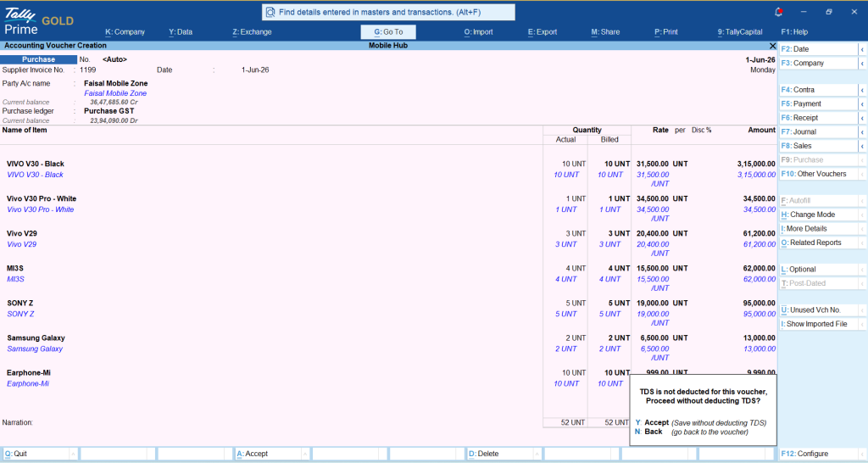Viewport: 868px width, 463px height.
Task: Close the Accounting Voucher Creation screen
Action: [x=772, y=46]
